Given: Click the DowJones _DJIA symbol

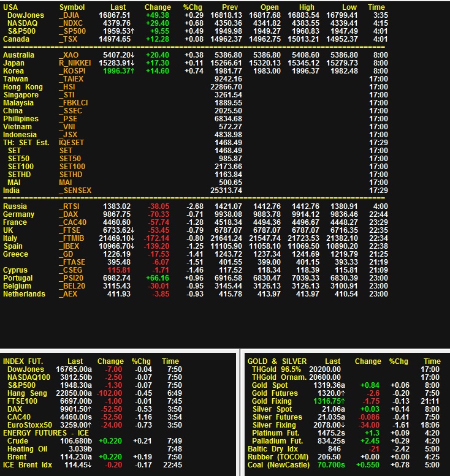Looking at the screenshot, I should point(69,15).
